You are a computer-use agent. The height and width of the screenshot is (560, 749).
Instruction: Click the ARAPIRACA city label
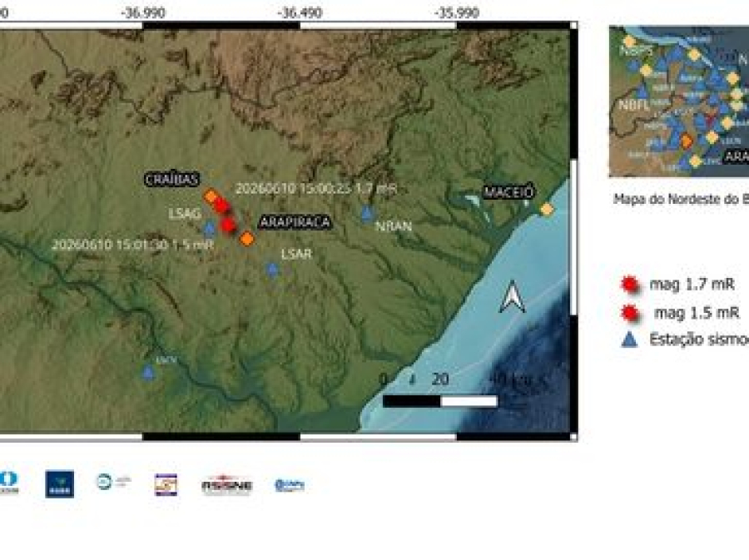295,222
